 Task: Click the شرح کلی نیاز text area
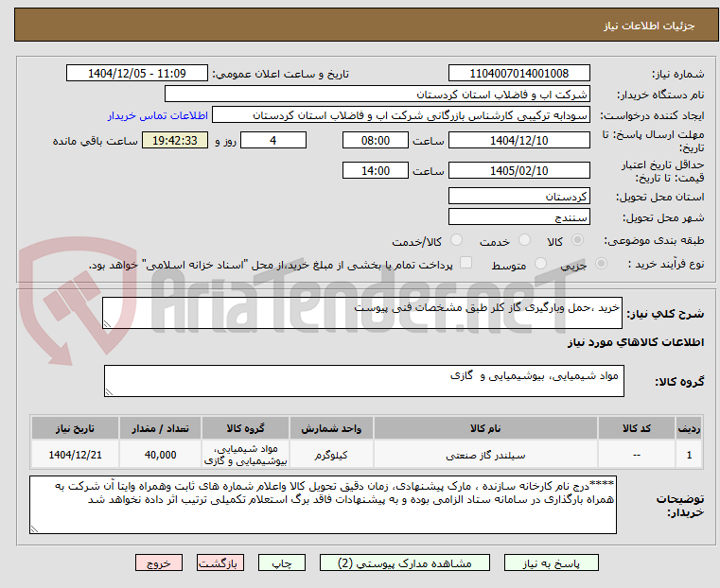(x=362, y=313)
